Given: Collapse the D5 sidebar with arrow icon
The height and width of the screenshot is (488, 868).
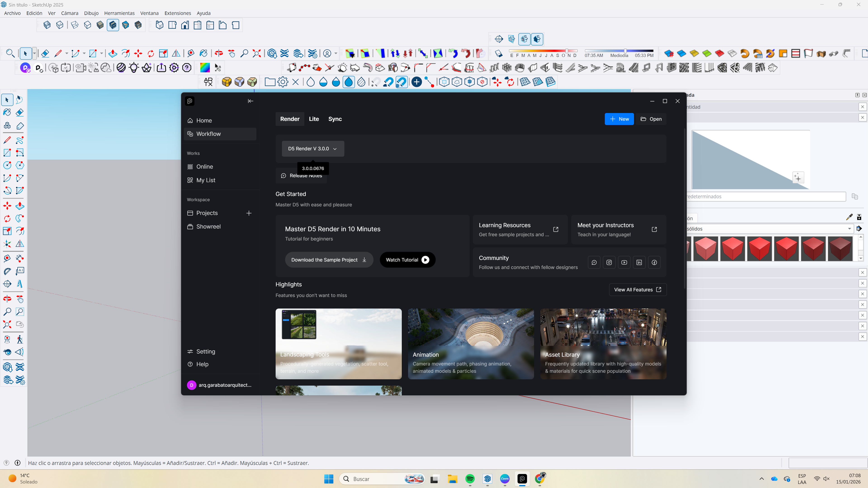Looking at the screenshot, I should 250,101.
